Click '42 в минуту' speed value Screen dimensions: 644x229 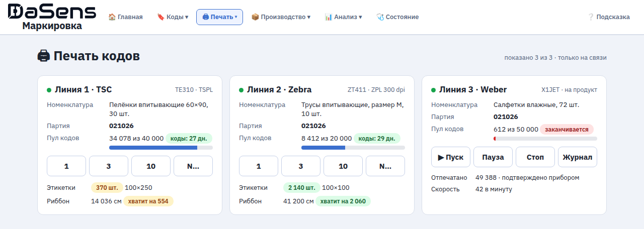[x=494, y=189]
